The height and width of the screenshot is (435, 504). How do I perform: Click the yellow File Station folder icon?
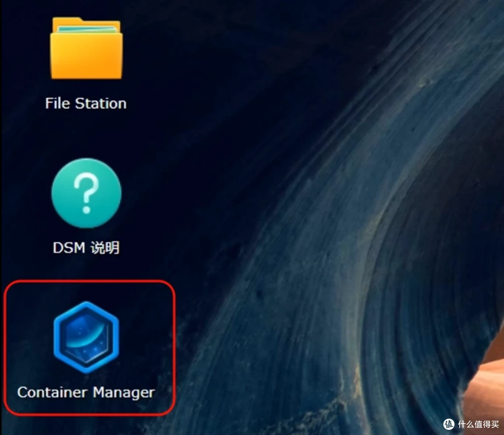pos(85,49)
